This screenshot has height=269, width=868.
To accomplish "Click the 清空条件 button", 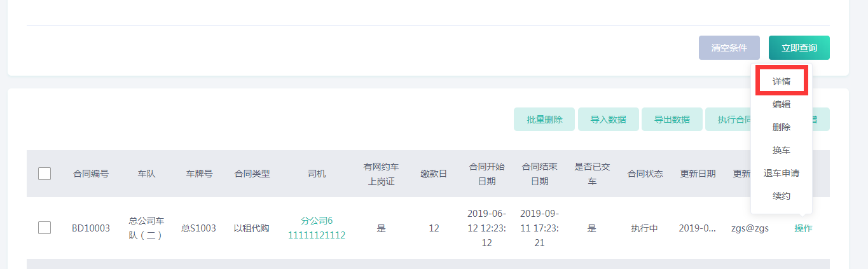I will (x=729, y=48).
